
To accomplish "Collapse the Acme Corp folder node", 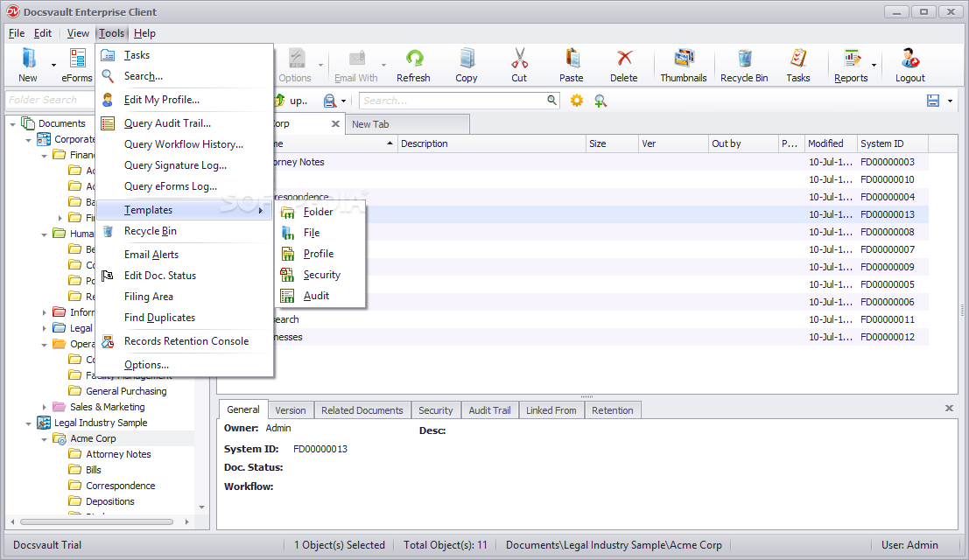I will pyautogui.click(x=44, y=439).
